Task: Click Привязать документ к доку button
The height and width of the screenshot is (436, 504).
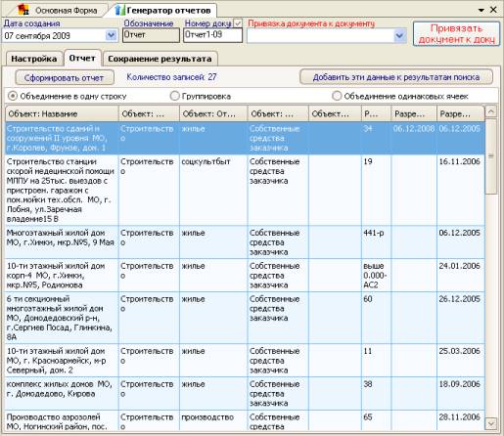Action: [x=456, y=34]
